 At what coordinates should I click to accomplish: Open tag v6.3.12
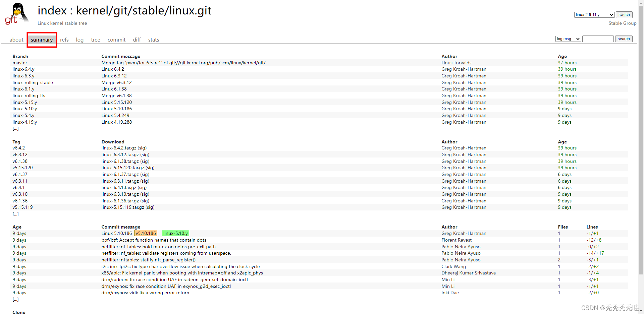click(20, 155)
